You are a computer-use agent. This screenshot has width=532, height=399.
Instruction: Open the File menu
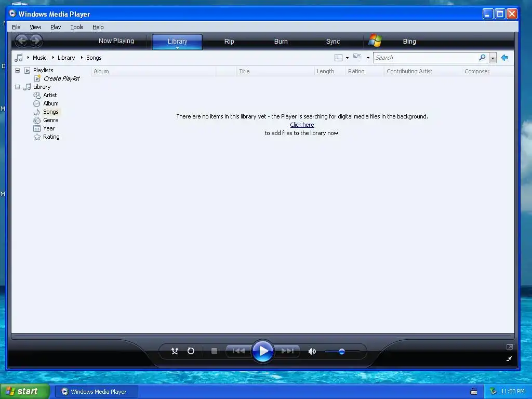tap(16, 27)
